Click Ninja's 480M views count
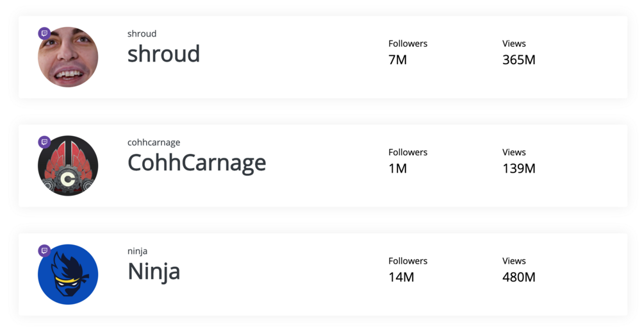 (x=518, y=277)
